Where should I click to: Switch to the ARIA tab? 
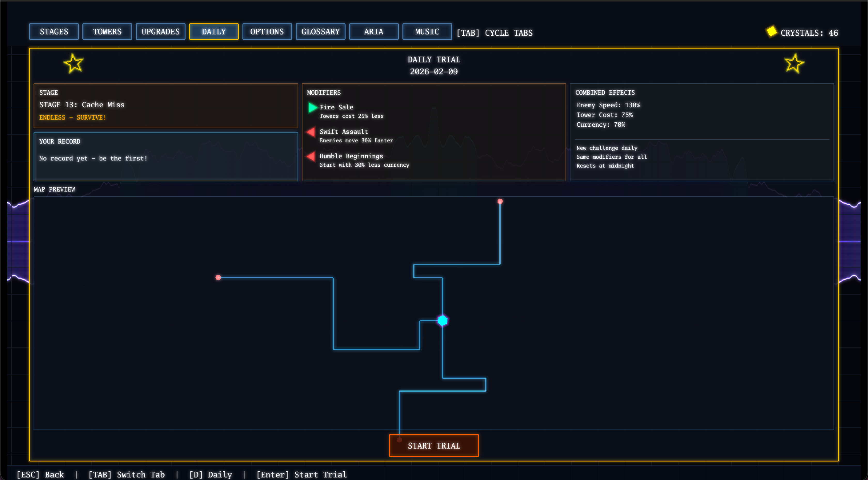point(374,32)
